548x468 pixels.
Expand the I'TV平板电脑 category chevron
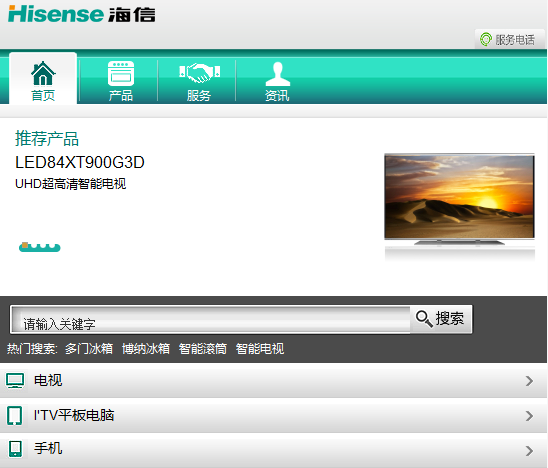529,416
